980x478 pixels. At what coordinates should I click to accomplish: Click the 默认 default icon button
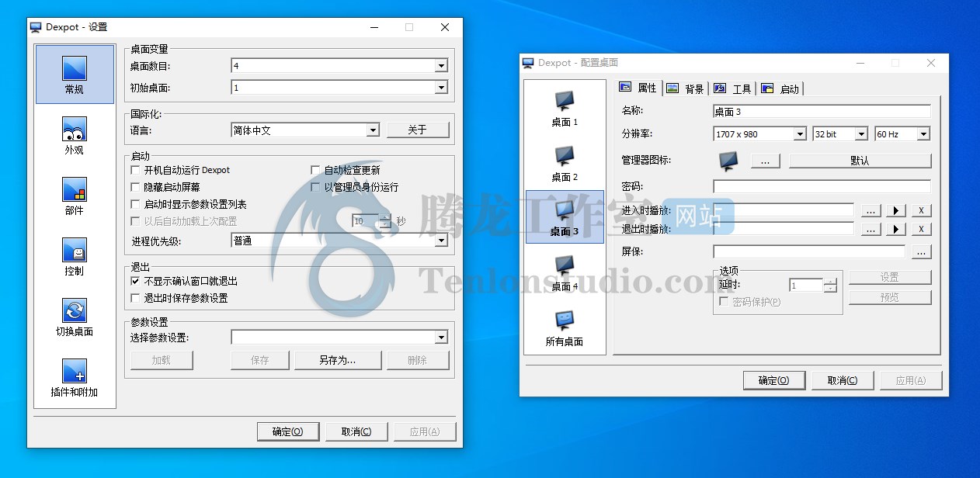[x=860, y=161]
